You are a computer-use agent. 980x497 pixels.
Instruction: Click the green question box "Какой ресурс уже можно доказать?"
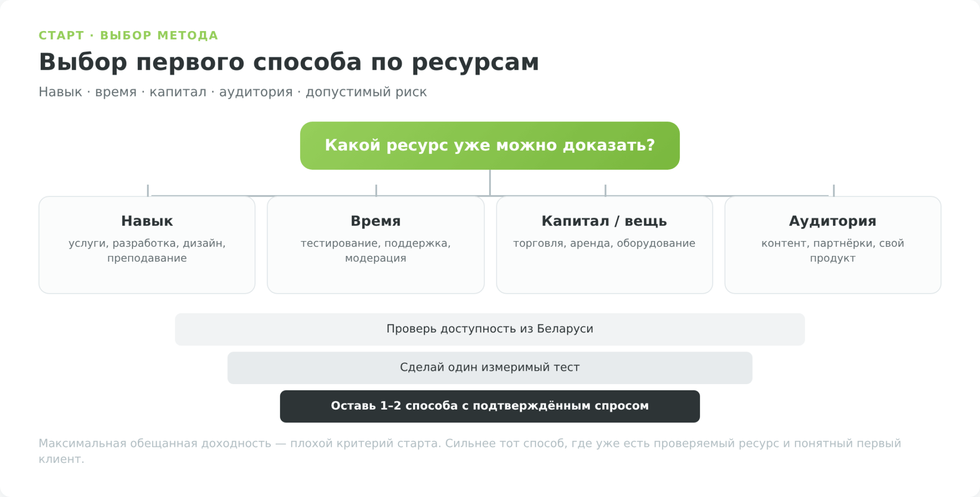tap(490, 145)
